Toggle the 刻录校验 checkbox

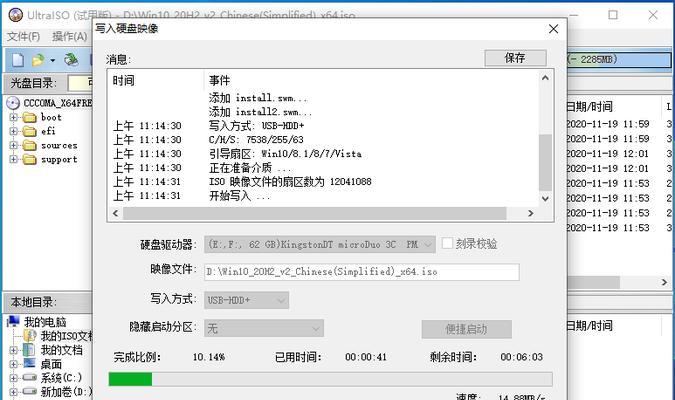coord(447,243)
